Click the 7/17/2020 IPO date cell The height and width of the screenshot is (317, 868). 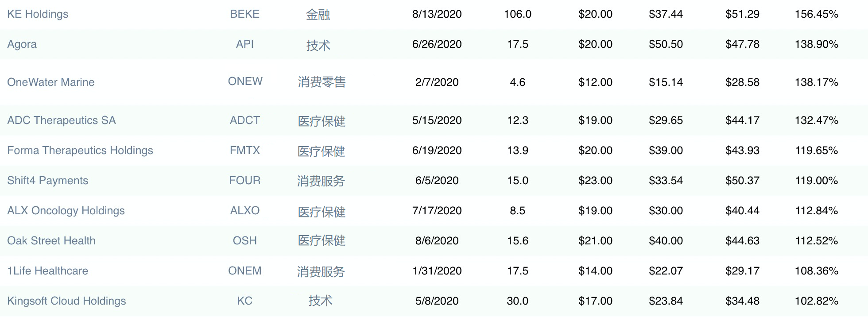437,211
